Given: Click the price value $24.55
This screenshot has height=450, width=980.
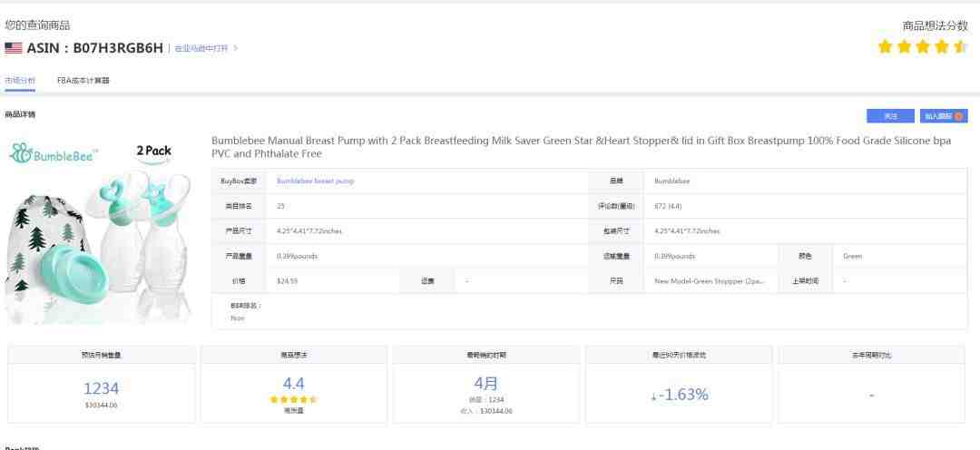Looking at the screenshot, I should 287,281.
